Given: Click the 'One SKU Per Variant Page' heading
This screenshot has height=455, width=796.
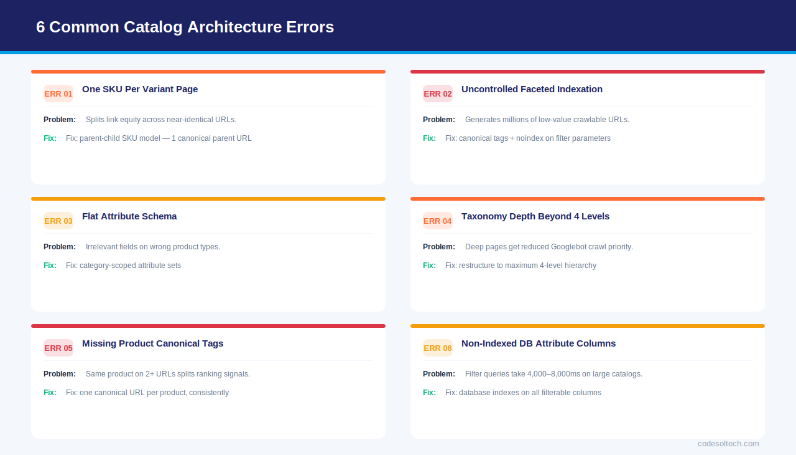Looking at the screenshot, I should click(140, 89).
